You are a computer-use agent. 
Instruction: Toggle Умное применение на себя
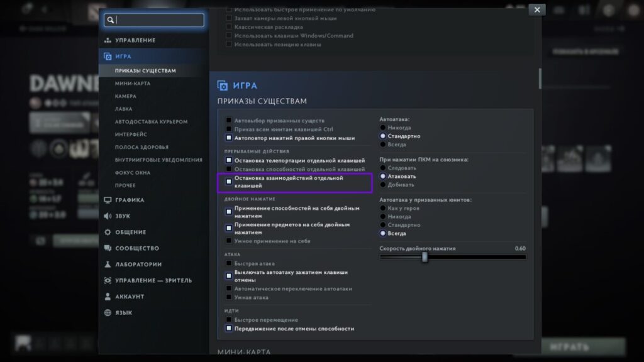(x=229, y=241)
